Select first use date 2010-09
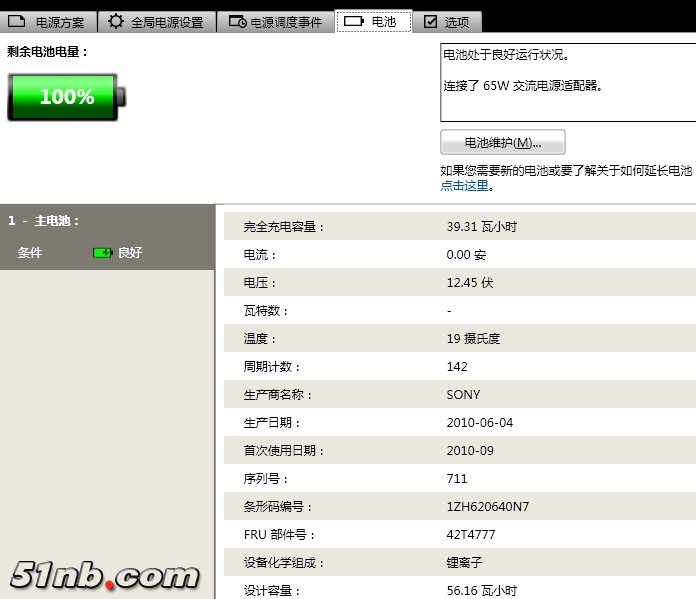Screen dimensions: 696x599 coord(470,451)
